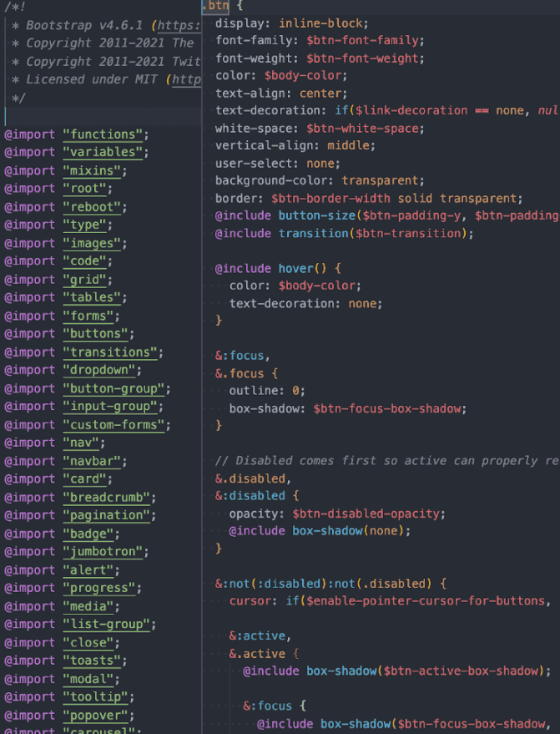Click the "list-group" import link
Image resolution: width=560 pixels, height=734 pixels.
[x=108, y=624]
